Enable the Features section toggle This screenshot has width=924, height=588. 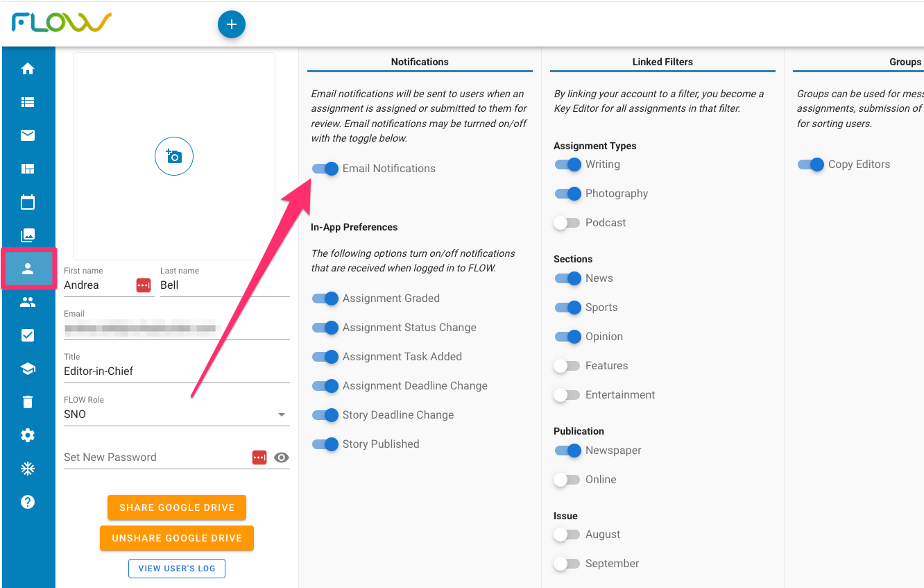(567, 366)
